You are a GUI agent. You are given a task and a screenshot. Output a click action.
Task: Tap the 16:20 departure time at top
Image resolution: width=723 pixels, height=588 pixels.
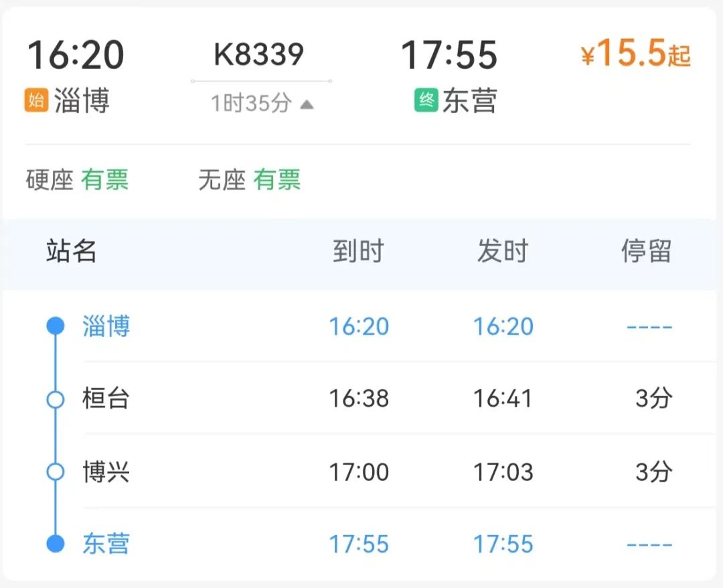tap(76, 55)
